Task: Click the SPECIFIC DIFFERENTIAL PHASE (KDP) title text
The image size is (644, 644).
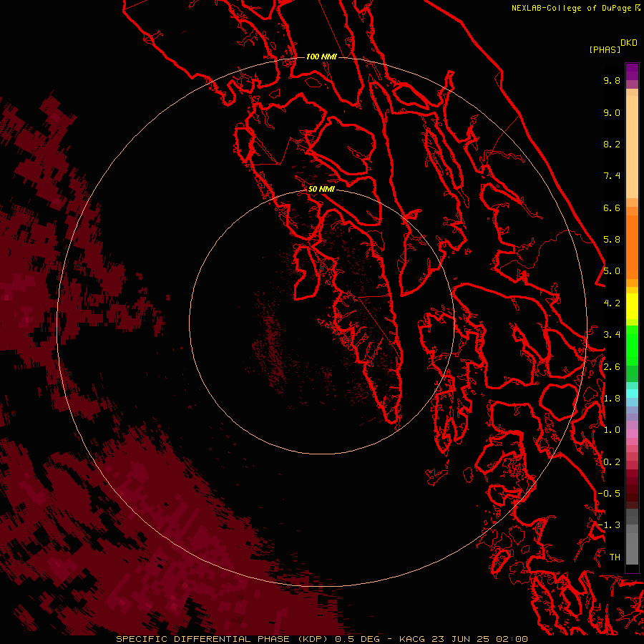Action: point(223,639)
